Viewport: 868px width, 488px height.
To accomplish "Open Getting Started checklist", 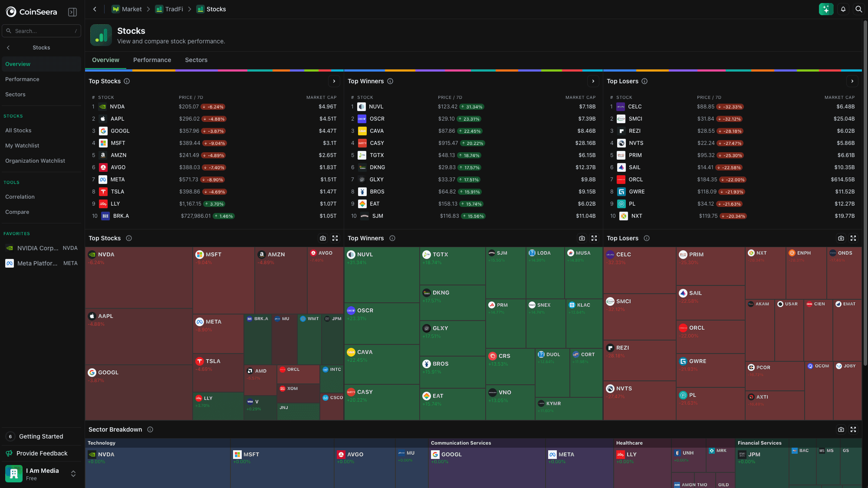I will click(x=41, y=436).
